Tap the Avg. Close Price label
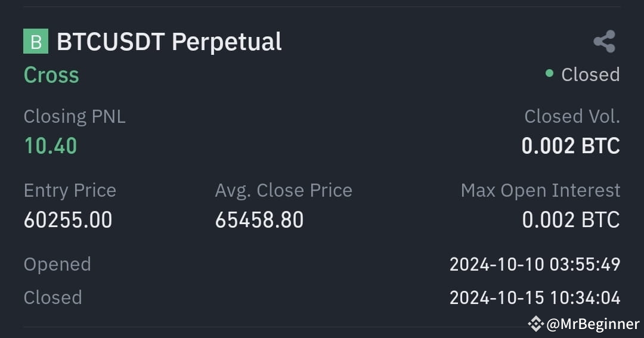This screenshot has width=644, height=338. point(284,190)
